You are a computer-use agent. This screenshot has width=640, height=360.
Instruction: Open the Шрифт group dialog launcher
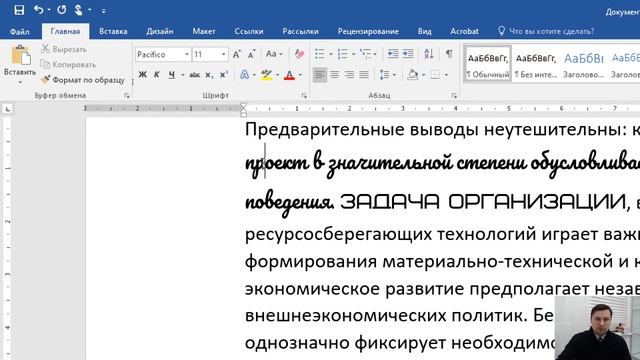pos(304,96)
